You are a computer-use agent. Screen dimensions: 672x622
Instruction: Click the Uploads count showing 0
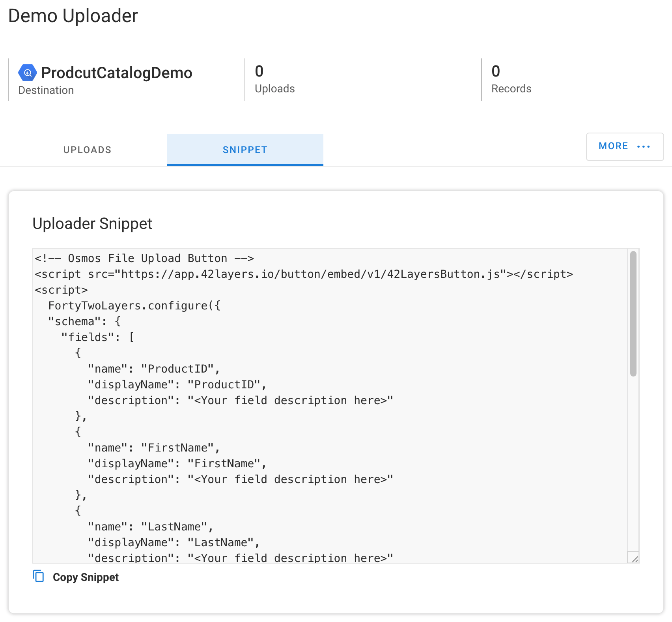[x=259, y=71]
